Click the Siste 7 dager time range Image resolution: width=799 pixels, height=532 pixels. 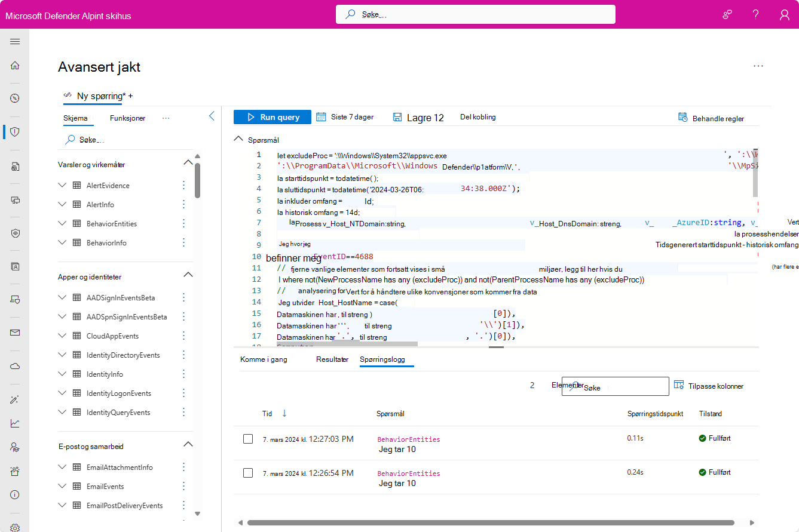click(345, 117)
